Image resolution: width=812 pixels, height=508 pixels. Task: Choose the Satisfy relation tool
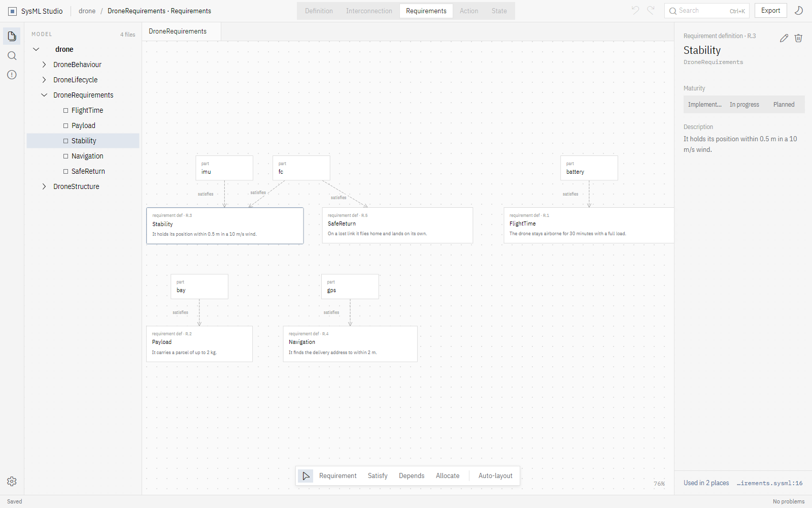[378, 476]
